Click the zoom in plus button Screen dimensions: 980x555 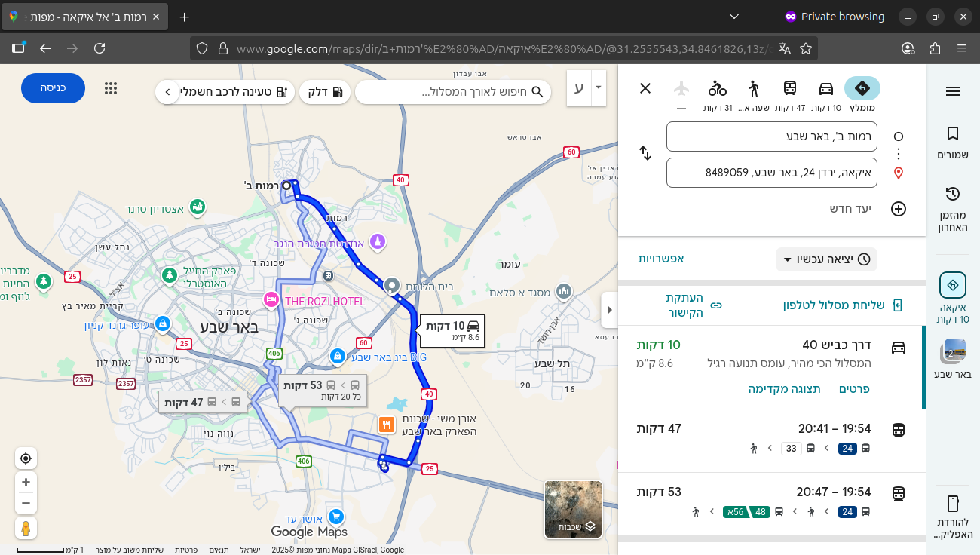point(26,483)
